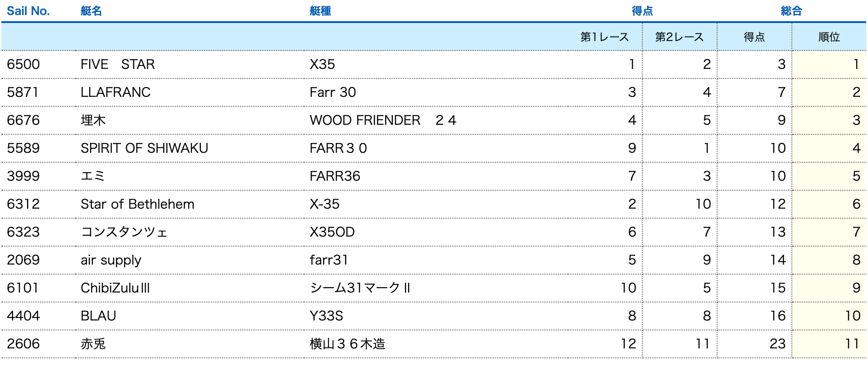868x371 pixels.
Task: Click boat type 横山３６木造
Action: pyautogui.click(x=347, y=344)
